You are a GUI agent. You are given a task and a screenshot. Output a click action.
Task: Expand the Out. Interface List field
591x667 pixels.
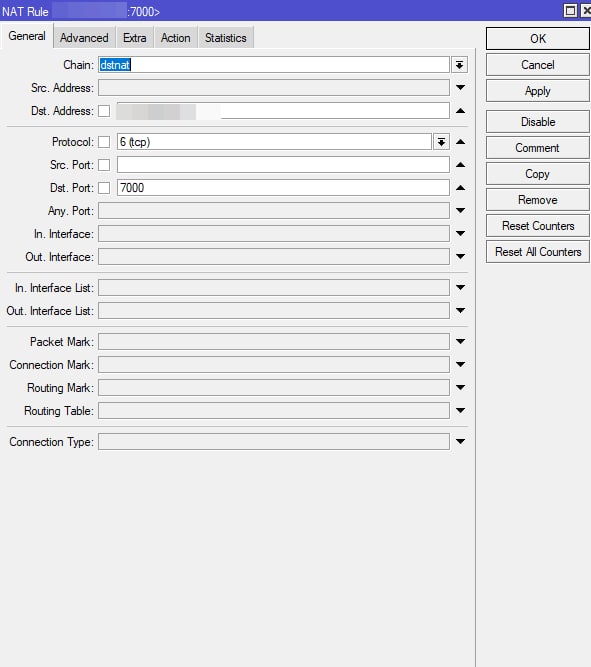pos(460,310)
